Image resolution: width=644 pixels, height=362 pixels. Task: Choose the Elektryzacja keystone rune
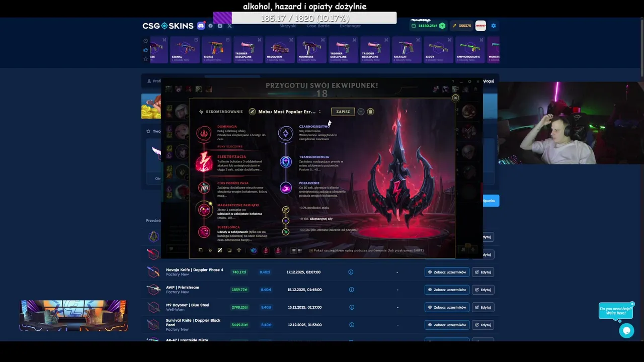pos(204,162)
